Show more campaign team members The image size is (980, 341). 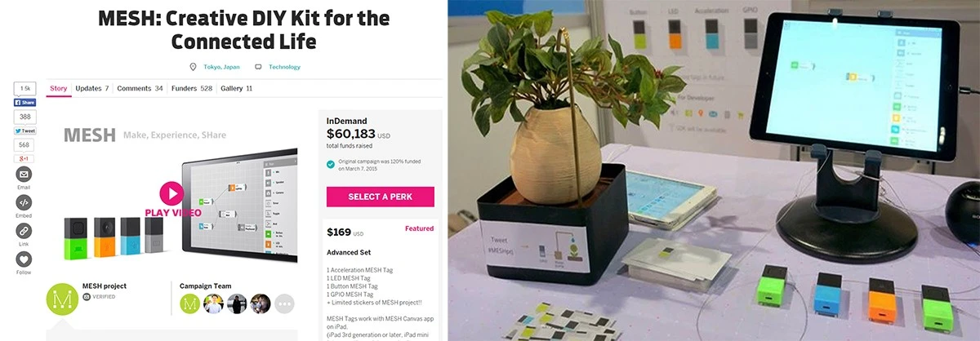[284, 304]
